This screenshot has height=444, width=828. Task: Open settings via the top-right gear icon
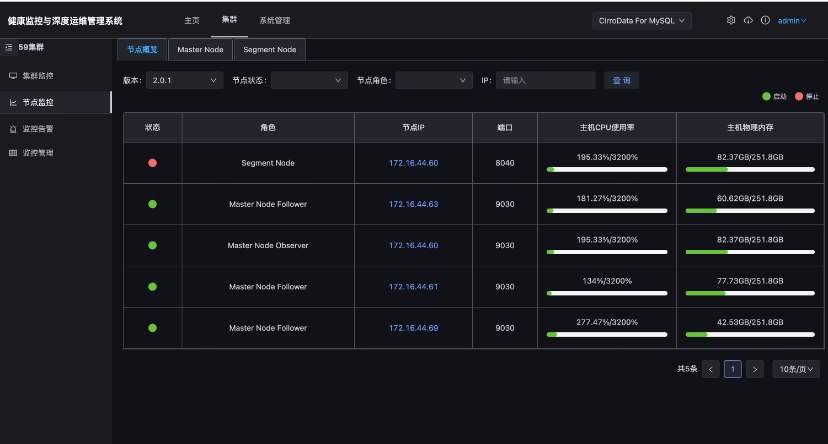(x=731, y=20)
